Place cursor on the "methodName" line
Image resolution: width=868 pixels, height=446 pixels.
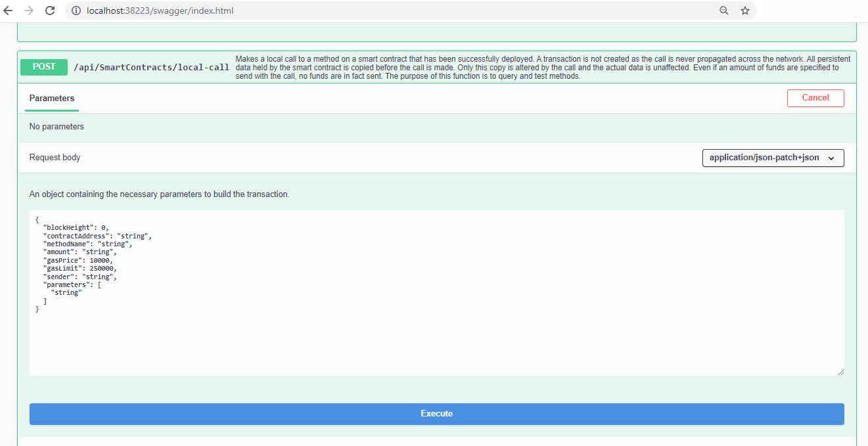click(88, 244)
